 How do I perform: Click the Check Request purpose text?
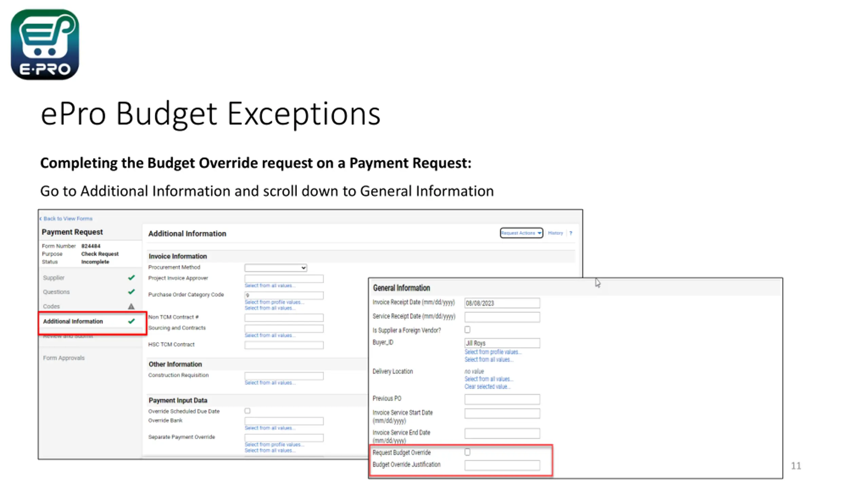[100, 254]
